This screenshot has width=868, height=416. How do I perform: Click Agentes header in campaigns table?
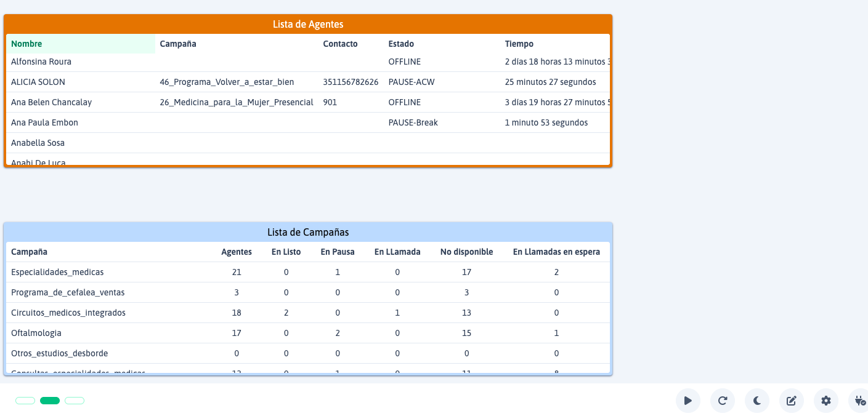237,252
